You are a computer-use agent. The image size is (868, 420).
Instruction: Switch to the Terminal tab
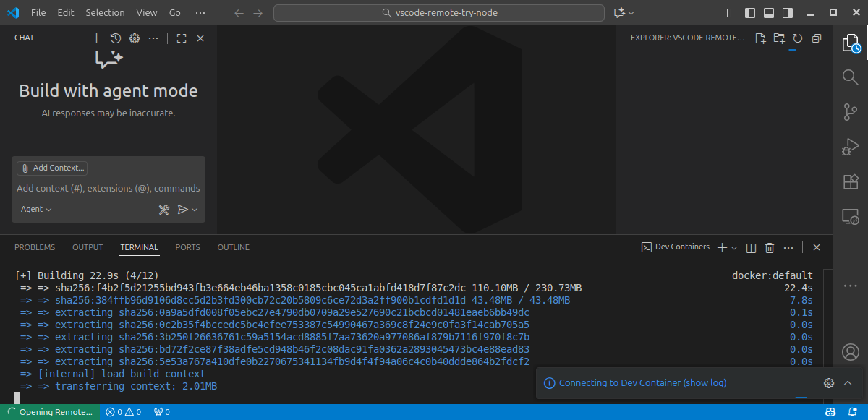[x=139, y=247]
